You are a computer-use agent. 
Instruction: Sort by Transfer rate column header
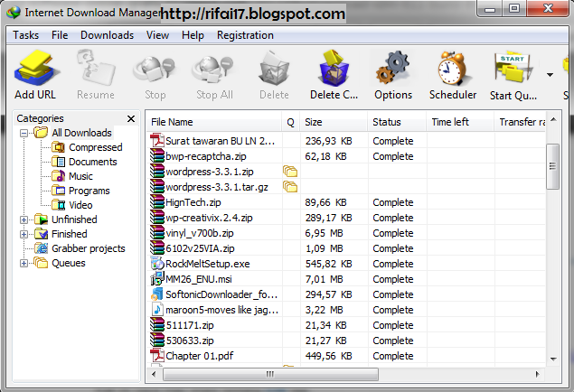[x=520, y=122]
